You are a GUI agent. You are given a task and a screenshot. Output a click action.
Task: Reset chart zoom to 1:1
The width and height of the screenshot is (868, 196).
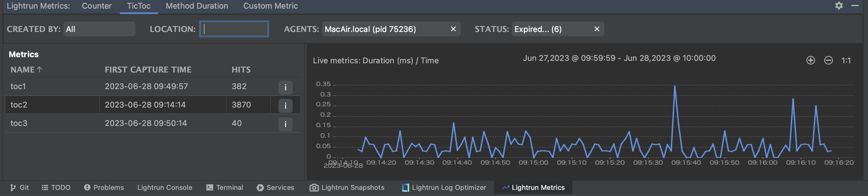click(x=846, y=61)
